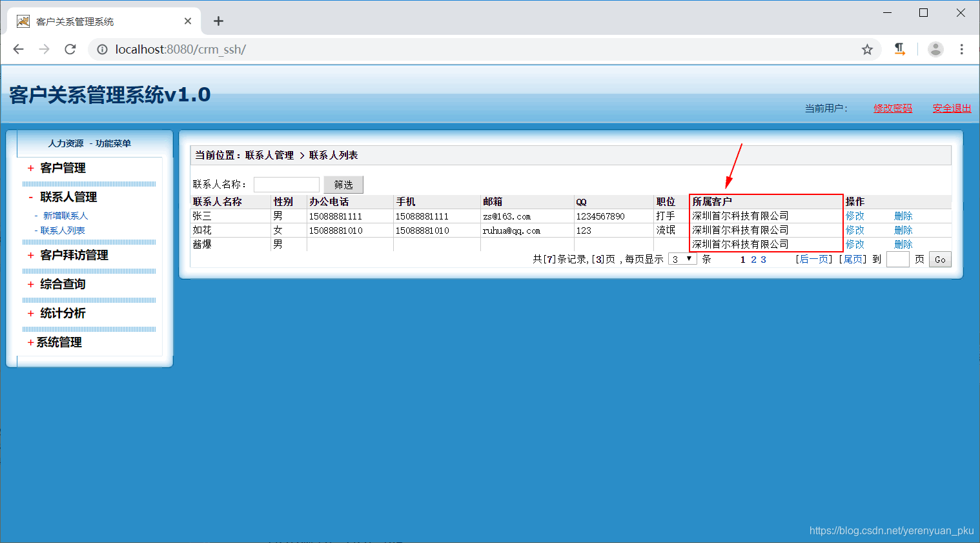Click the 后一页 link
Viewport: 980px width, 543px height.
pyautogui.click(x=813, y=259)
